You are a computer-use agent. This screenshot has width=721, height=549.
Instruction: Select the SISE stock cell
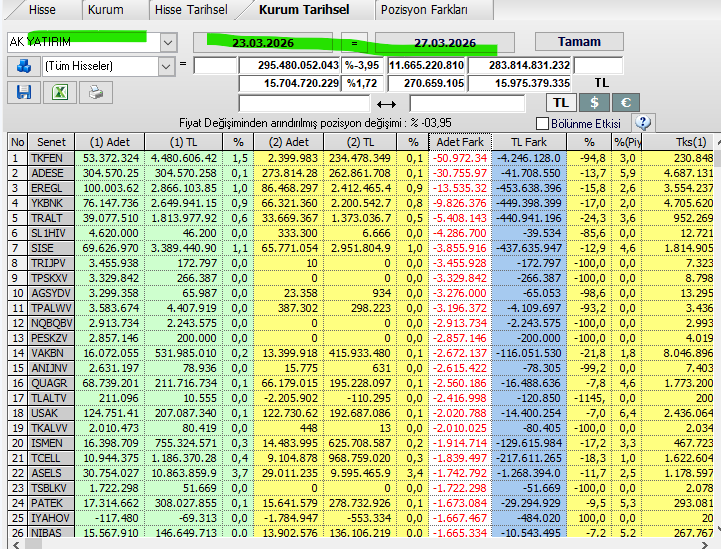coord(51,248)
